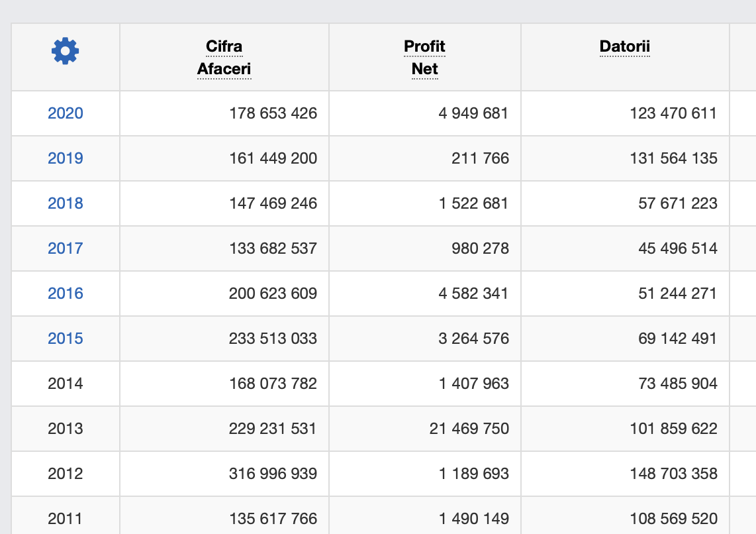Click the Cifra Afaceri column header

(224, 58)
